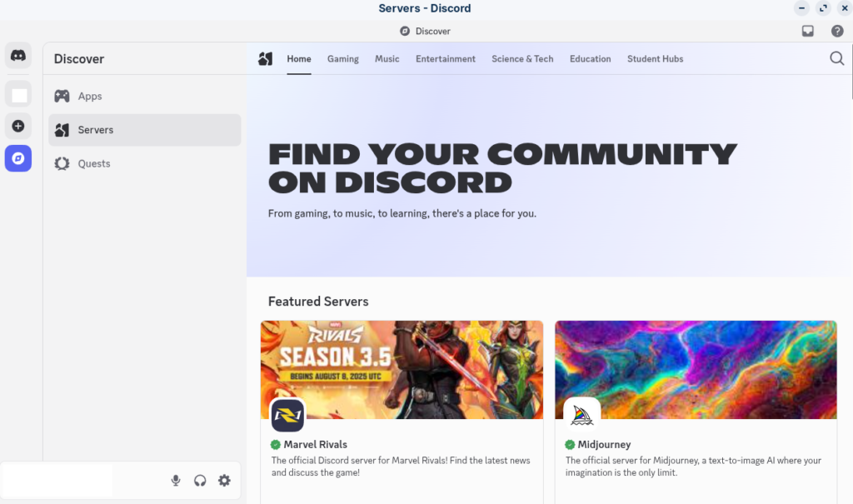
Task: Click the Featured Servers heading
Action: point(318,302)
